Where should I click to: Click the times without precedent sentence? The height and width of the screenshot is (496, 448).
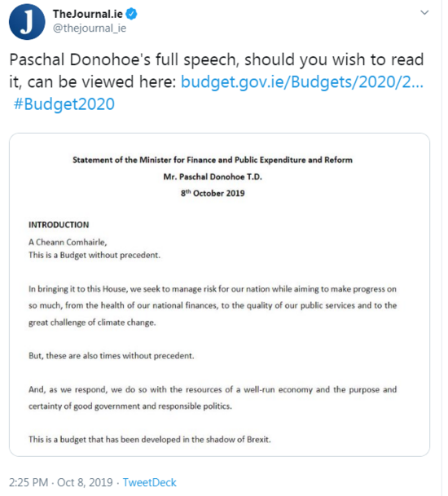112,356
